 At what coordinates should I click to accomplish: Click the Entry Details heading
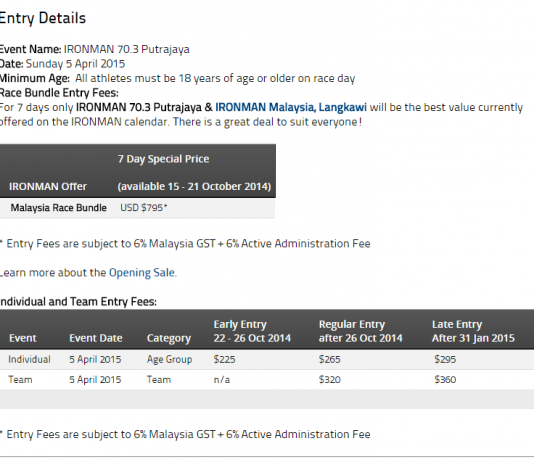(x=42, y=18)
